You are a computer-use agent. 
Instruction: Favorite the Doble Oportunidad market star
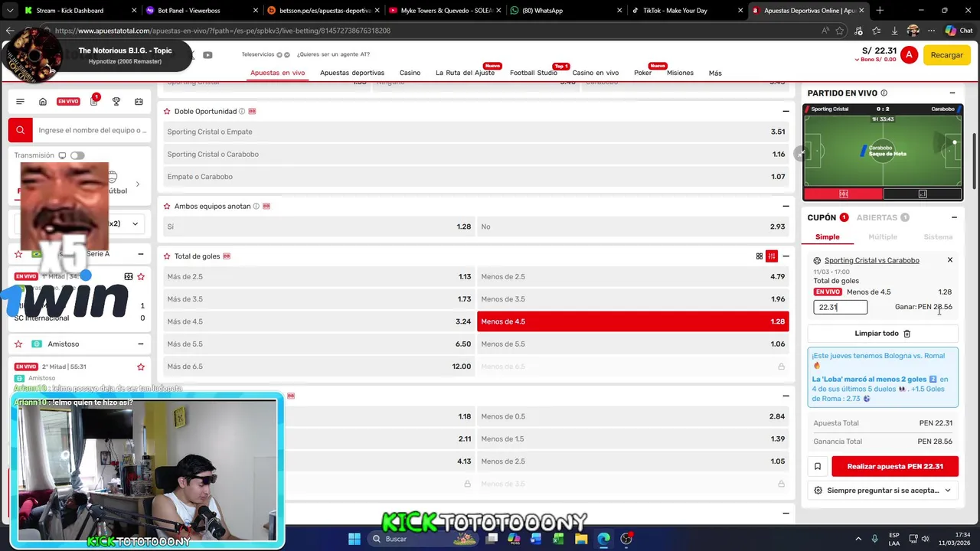(x=167, y=111)
